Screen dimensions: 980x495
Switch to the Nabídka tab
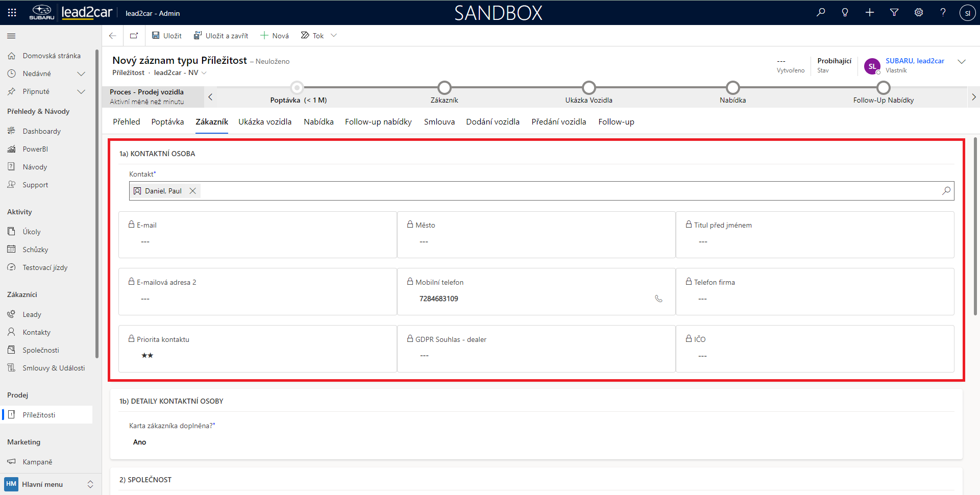[318, 122]
